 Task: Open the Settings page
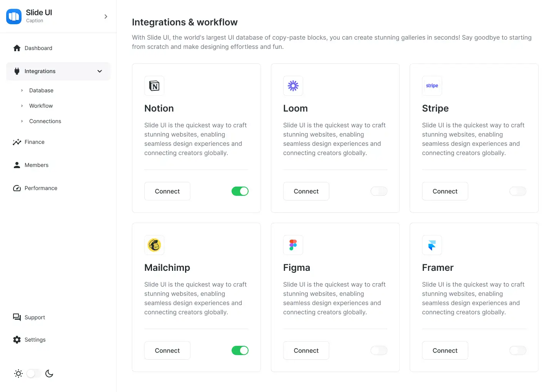[58, 340]
